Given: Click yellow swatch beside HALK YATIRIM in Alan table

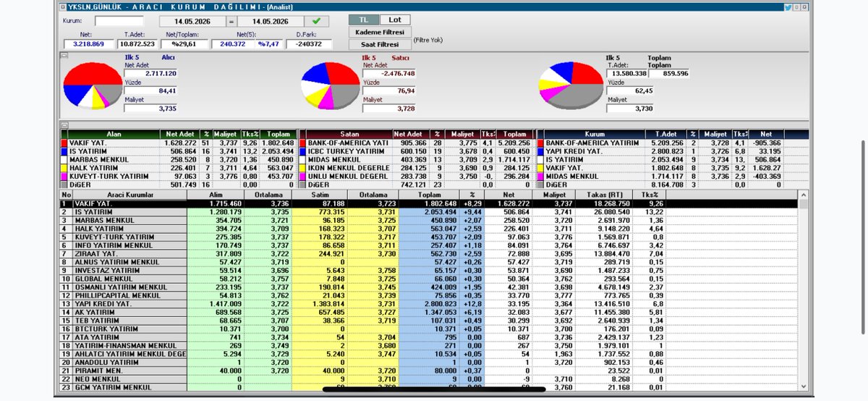Looking at the screenshot, I should [64, 168].
